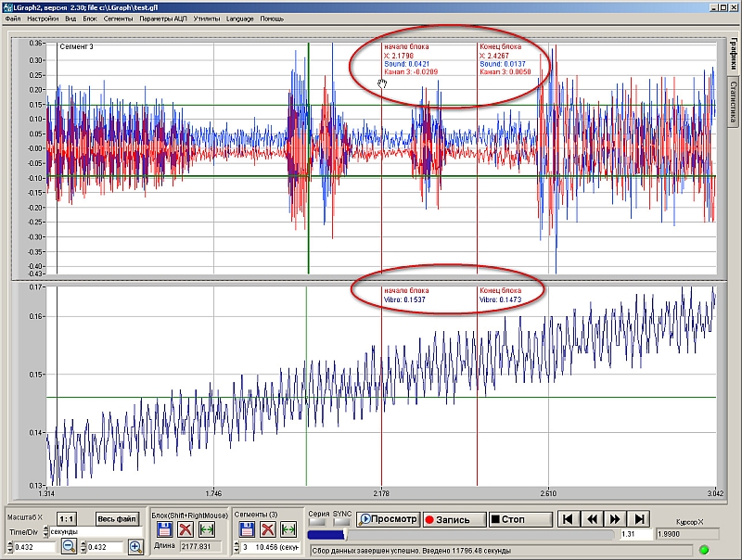
Task: Click the Sound: 0.0421 readout
Action: (407, 64)
